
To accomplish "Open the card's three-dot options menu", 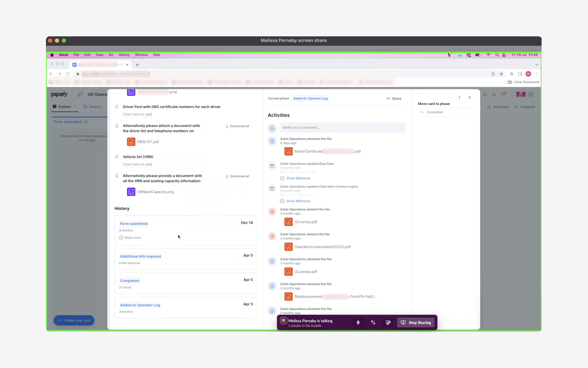I will pyautogui.click(x=459, y=97).
